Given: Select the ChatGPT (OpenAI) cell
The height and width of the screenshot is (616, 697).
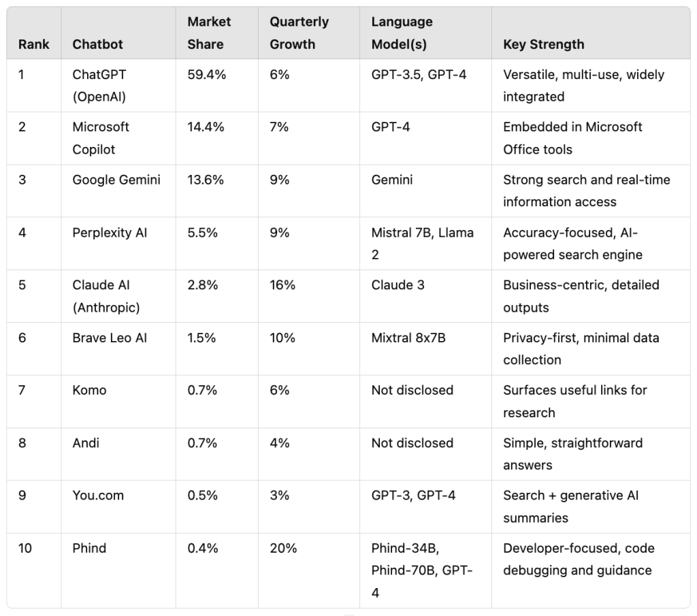Looking at the screenshot, I should pos(99,86).
